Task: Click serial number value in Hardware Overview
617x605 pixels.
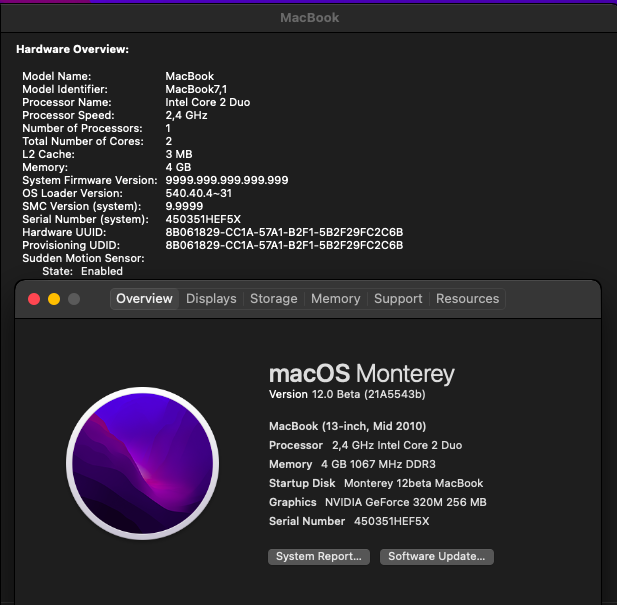Action: 203,219
